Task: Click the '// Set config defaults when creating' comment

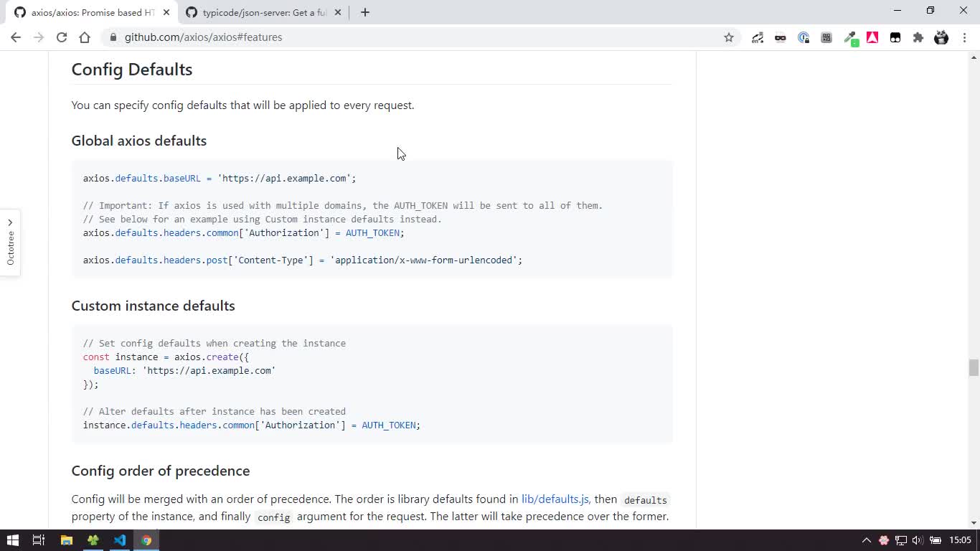Action: pos(215,343)
